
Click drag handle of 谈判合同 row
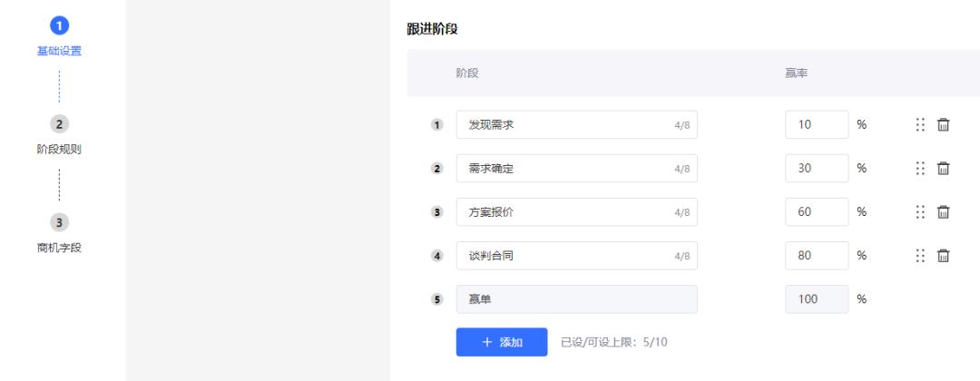(920, 256)
